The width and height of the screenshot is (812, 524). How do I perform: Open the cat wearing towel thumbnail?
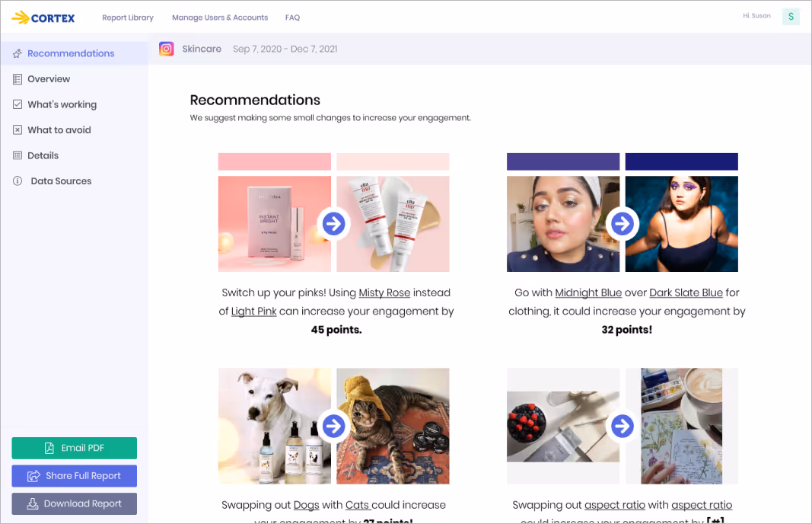click(393, 426)
